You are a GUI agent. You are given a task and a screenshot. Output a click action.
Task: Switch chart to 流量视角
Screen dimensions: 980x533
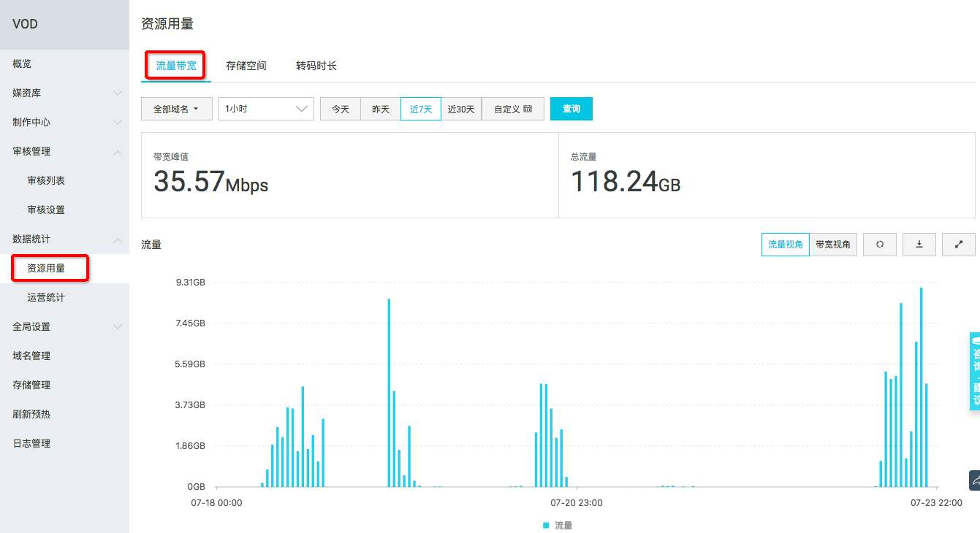click(x=786, y=245)
